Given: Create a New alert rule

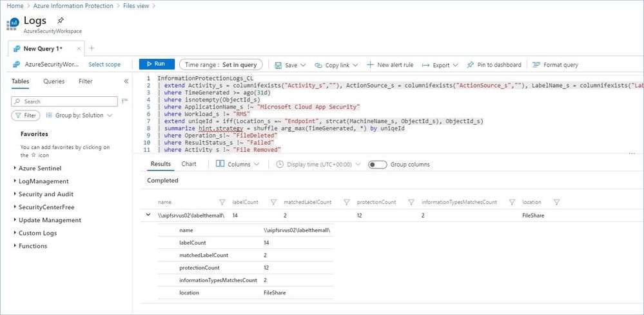Looking at the screenshot, I should [x=390, y=65].
